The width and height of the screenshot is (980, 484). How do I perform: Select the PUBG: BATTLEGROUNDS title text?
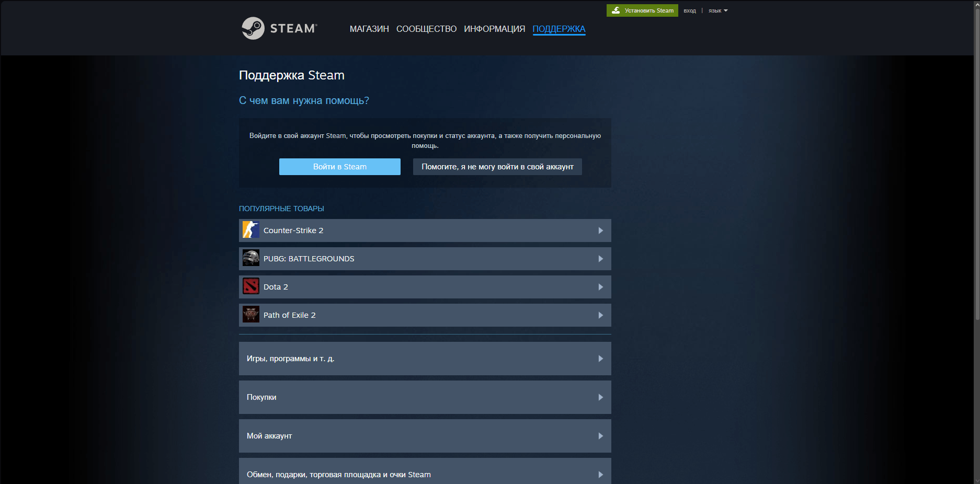[309, 259]
